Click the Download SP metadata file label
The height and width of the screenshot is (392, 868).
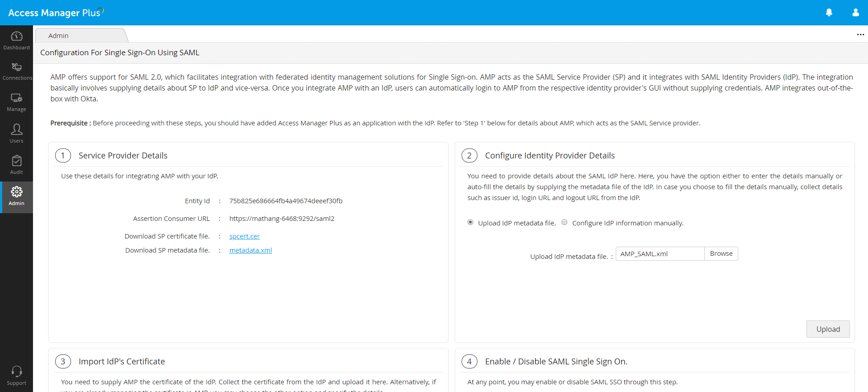(x=168, y=250)
